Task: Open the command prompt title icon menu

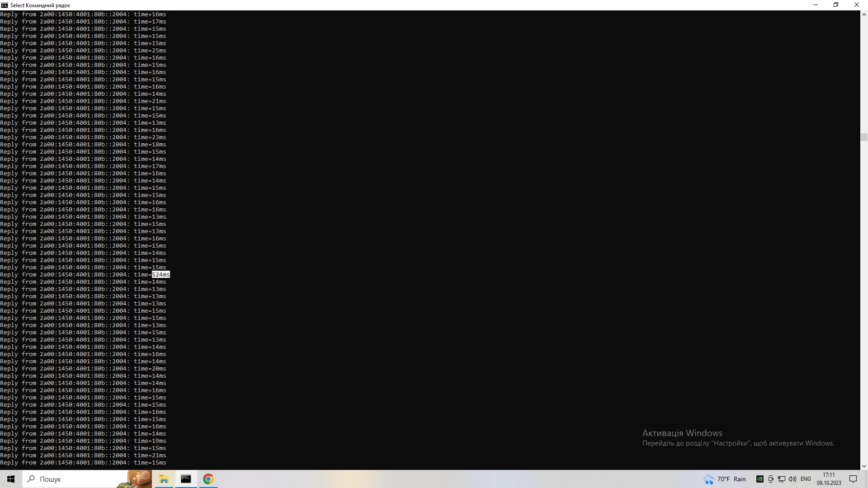Action: (x=5, y=5)
